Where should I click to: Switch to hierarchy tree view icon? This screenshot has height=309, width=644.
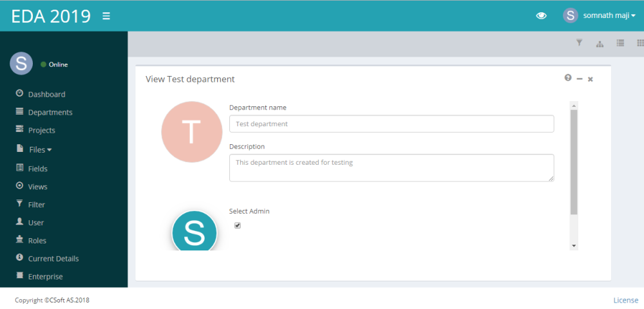tap(600, 44)
